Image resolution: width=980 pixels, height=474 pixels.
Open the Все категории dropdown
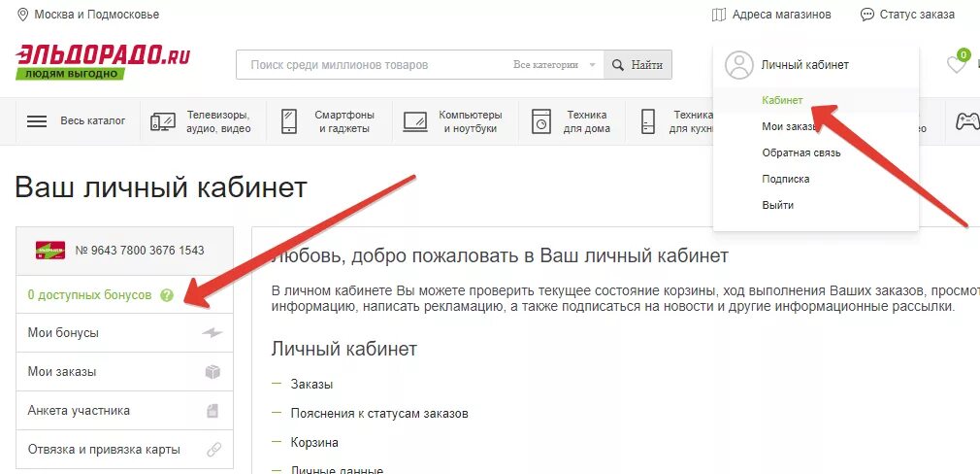tap(554, 65)
